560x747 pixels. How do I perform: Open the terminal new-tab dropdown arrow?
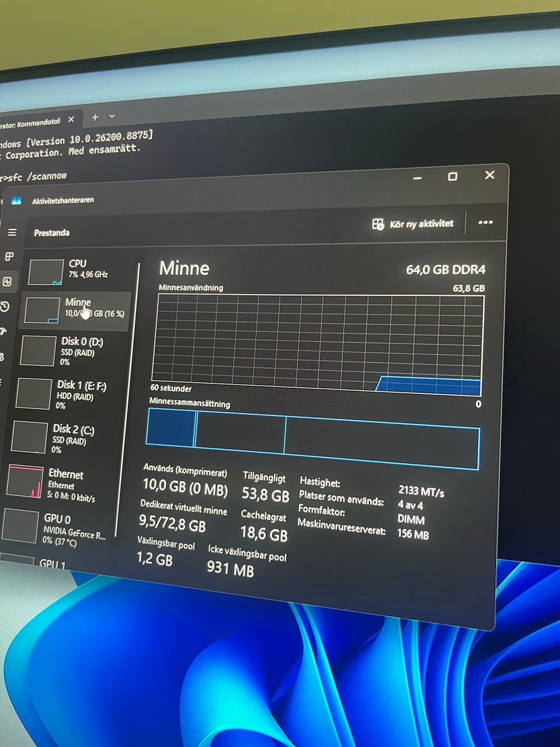click(x=112, y=116)
